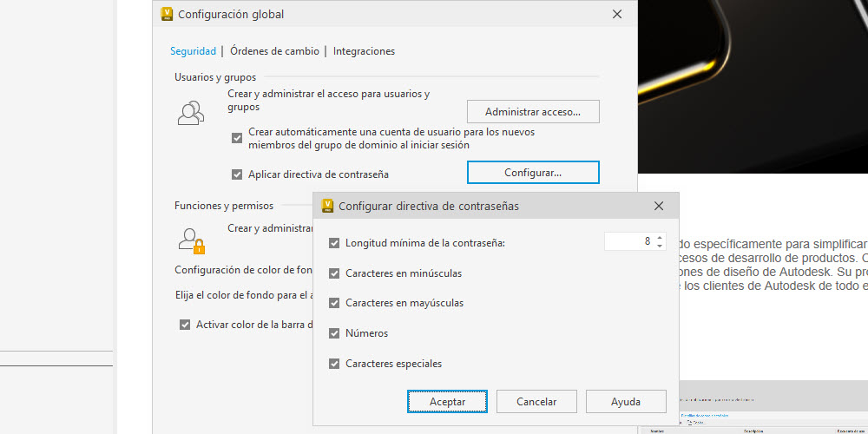Click Cancelar in password policy dialog
The image size is (868, 434).
[x=536, y=402]
